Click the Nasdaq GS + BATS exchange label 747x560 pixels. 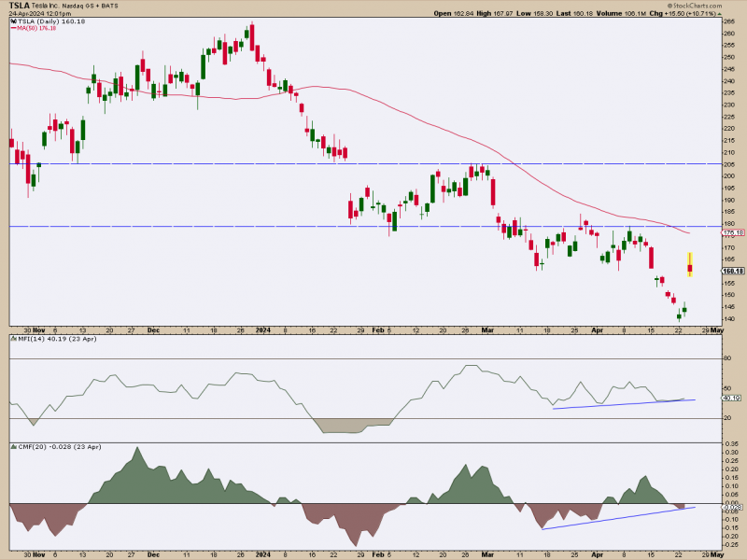pos(90,7)
